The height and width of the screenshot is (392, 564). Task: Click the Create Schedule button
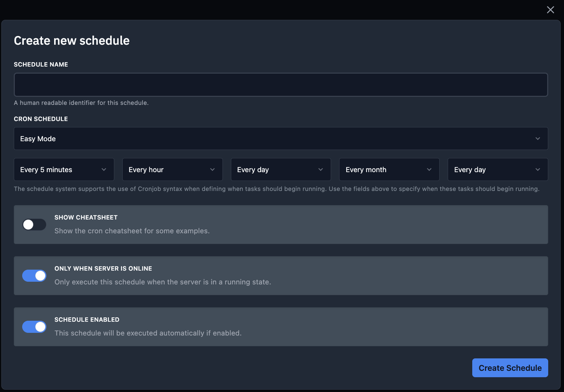click(510, 368)
